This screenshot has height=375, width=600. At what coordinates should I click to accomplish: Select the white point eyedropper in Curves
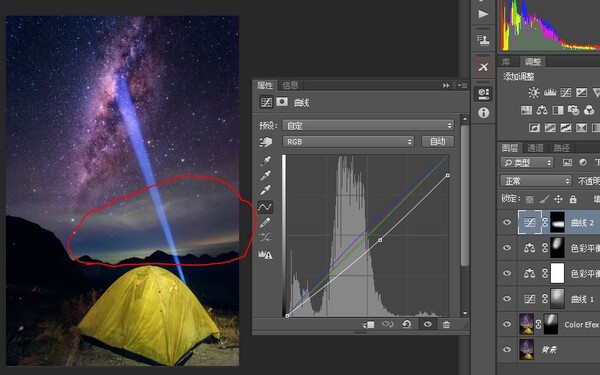[265, 190]
